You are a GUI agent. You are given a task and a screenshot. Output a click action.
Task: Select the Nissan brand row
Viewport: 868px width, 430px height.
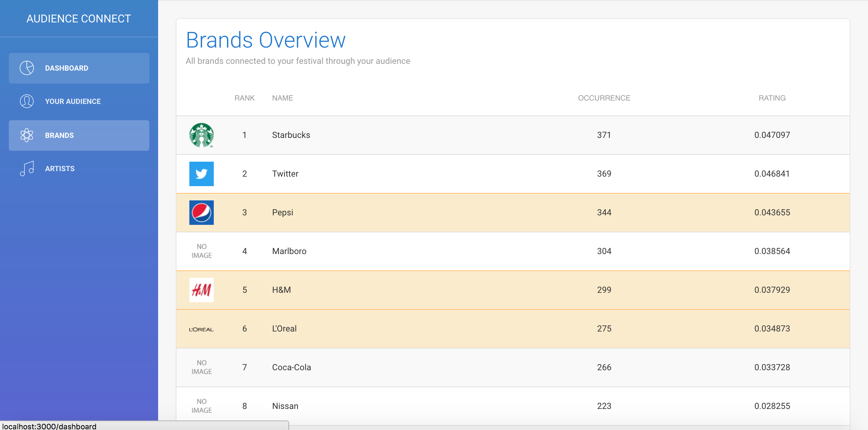(x=285, y=406)
